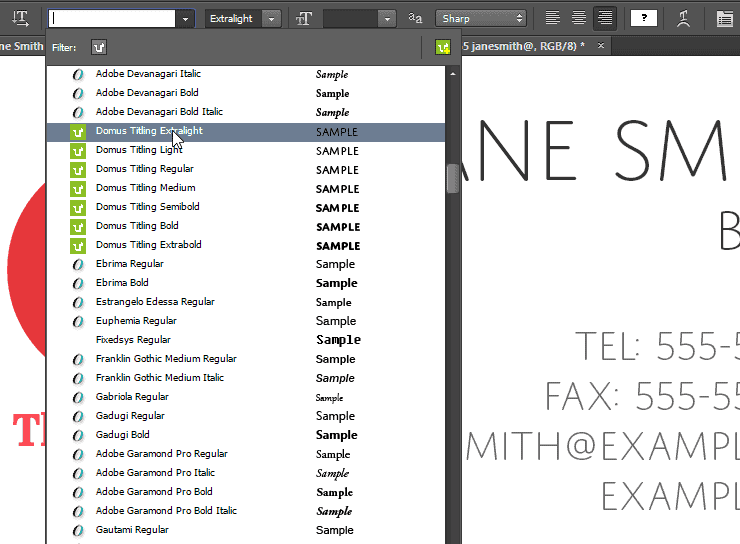Switch to the janesmith@ RGB/8 document tab

coord(523,46)
